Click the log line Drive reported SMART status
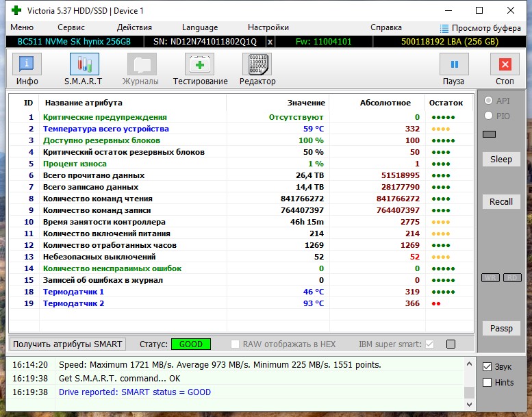Viewport: 532px width, 417px height. tap(135, 392)
